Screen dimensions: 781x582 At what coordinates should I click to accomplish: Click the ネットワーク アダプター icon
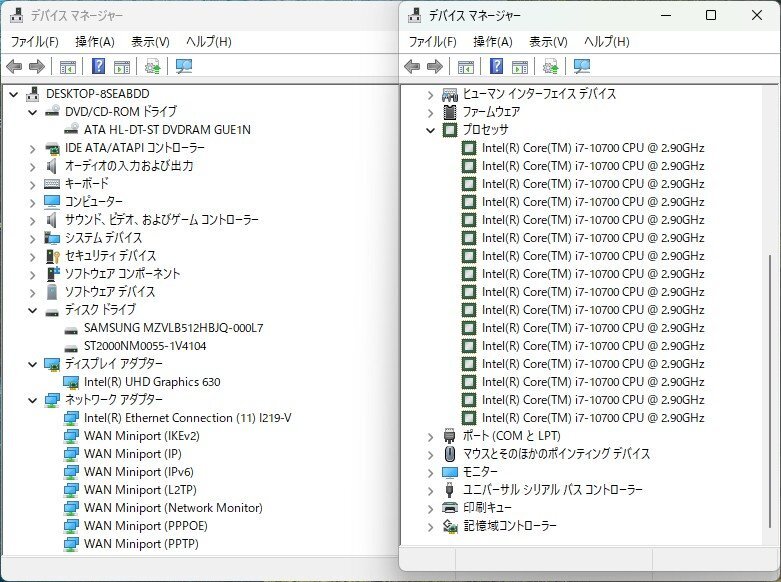point(52,400)
